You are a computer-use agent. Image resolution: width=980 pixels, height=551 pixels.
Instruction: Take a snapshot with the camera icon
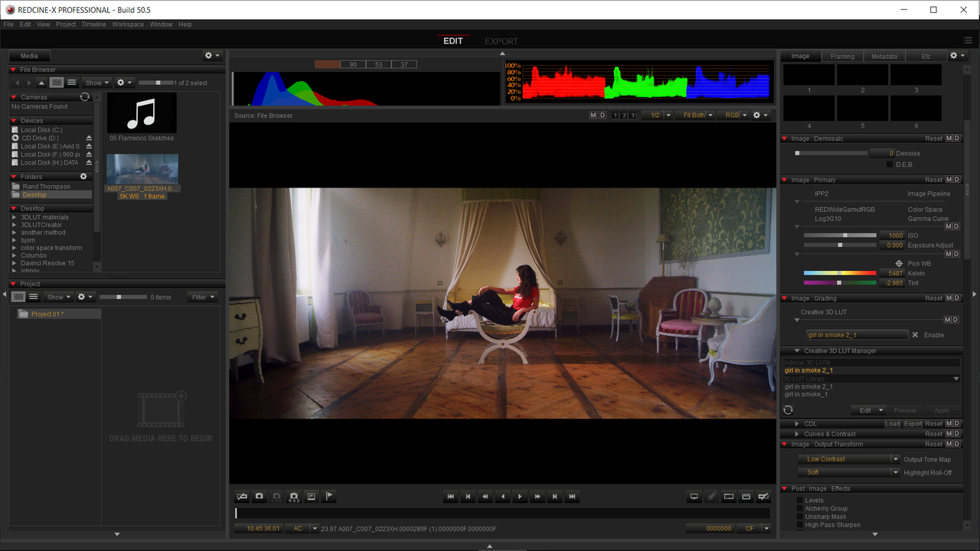tap(260, 497)
